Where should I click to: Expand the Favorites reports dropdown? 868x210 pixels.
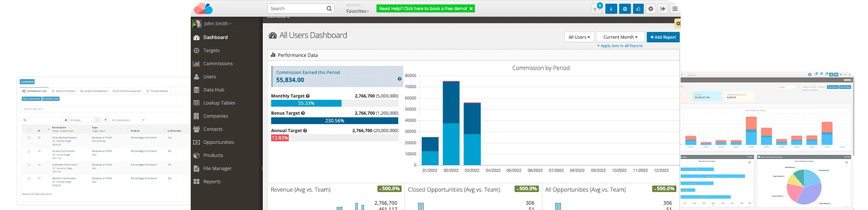(x=357, y=11)
